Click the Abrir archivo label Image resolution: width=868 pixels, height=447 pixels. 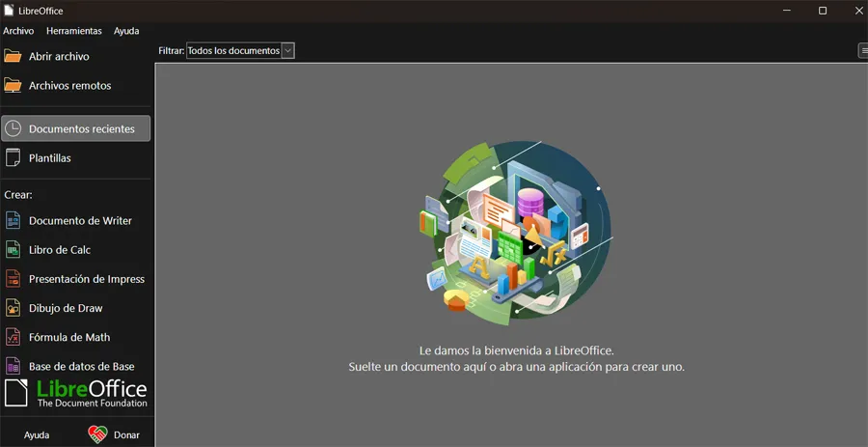tap(59, 57)
